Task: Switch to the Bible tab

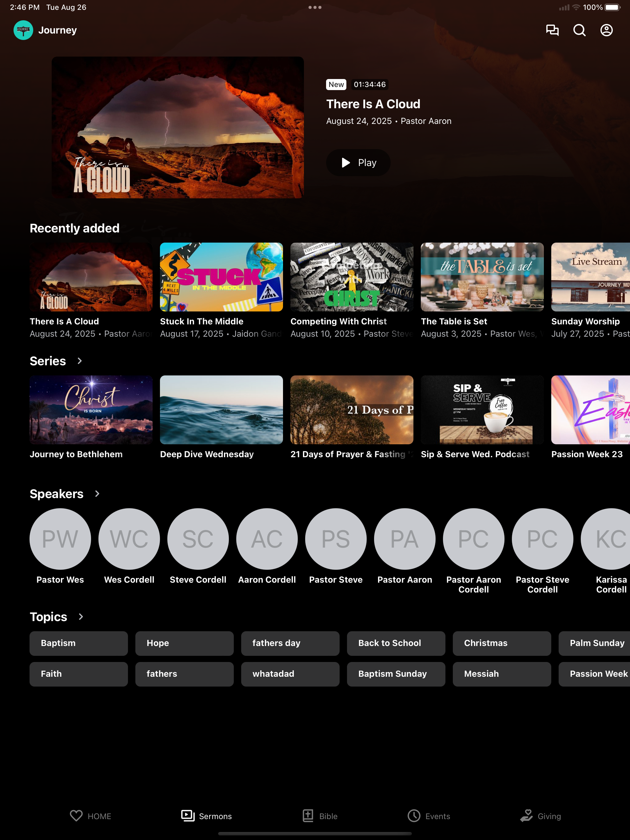Action: coord(320,816)
